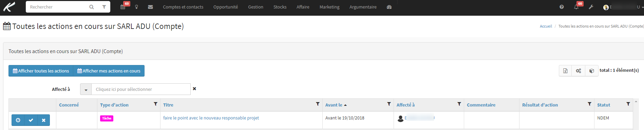The width and height of the screenshot is (644, 130).
Task: Open filter on Statut column
Action: 628,104
